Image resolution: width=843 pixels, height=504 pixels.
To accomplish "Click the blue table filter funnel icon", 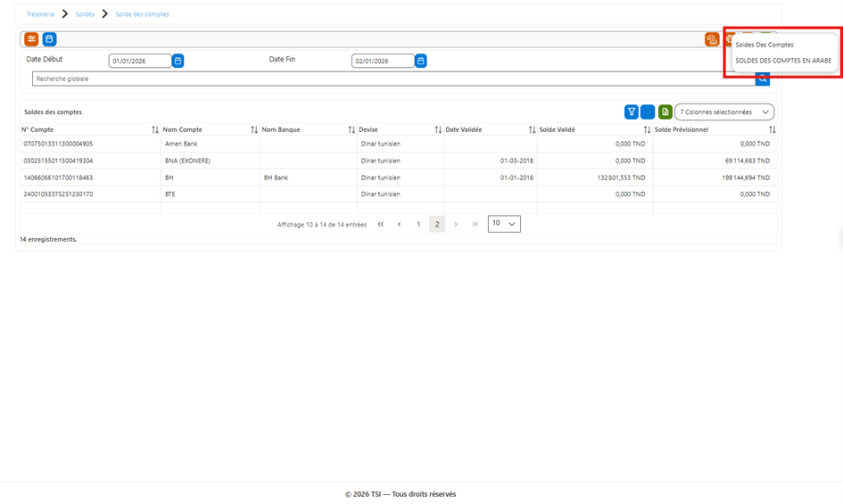I will pos(632,112).
